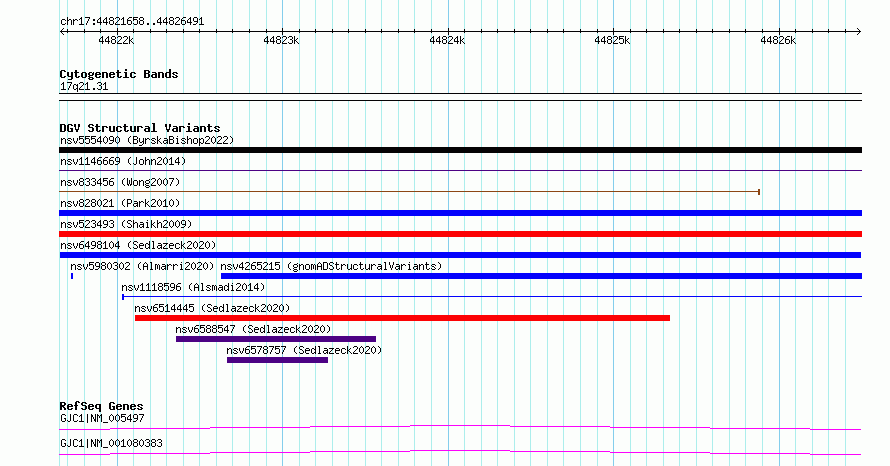
Task: Open the nsv1118596 (Alsmadi2014) label
Action: click(x=193, y=287)
